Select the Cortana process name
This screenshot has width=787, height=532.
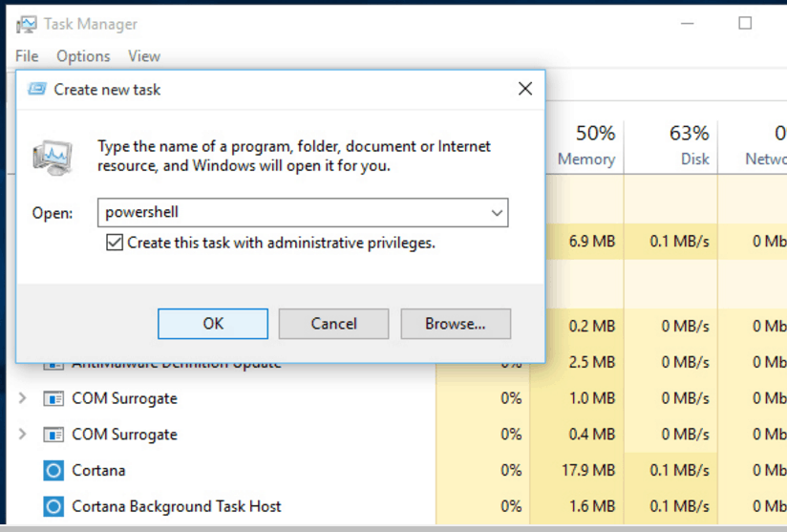pyautogui.click(x=98, y=471)
